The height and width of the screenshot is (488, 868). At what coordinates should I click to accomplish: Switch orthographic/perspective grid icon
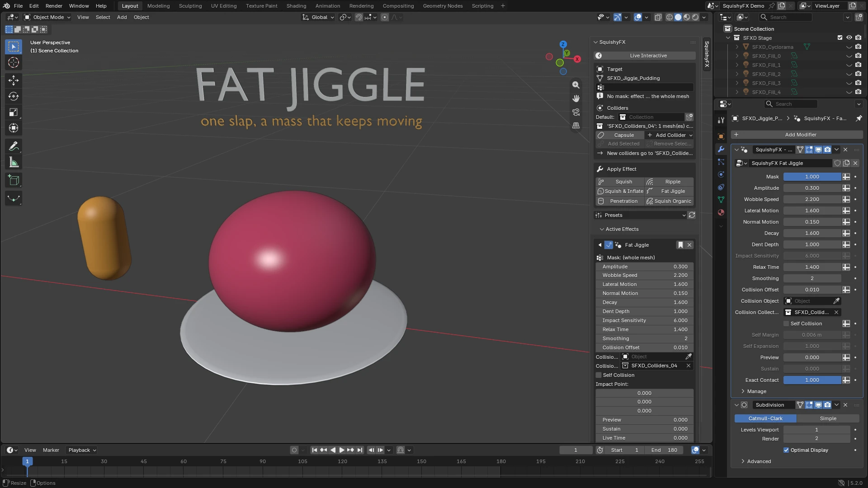576,126
